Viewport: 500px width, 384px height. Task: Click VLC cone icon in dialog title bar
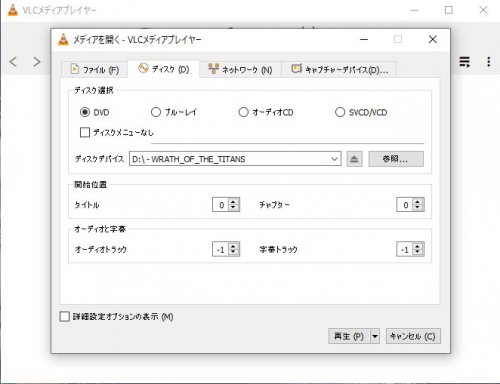[x=63, y=39]
